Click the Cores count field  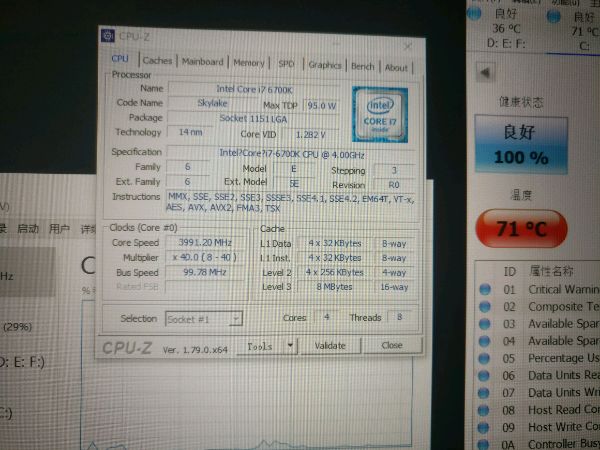[x=326, y=317]
